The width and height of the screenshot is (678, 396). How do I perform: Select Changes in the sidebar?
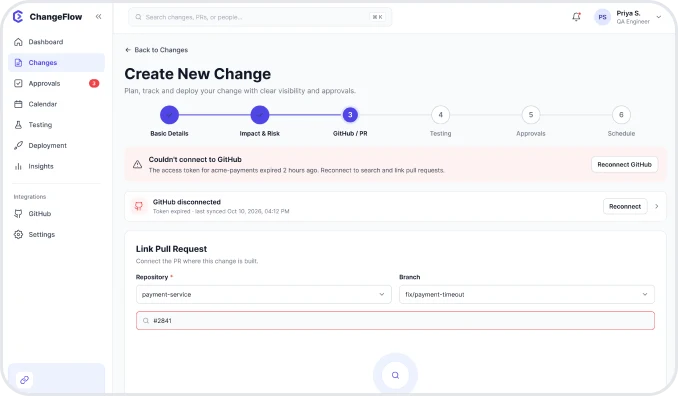[56, 63]
